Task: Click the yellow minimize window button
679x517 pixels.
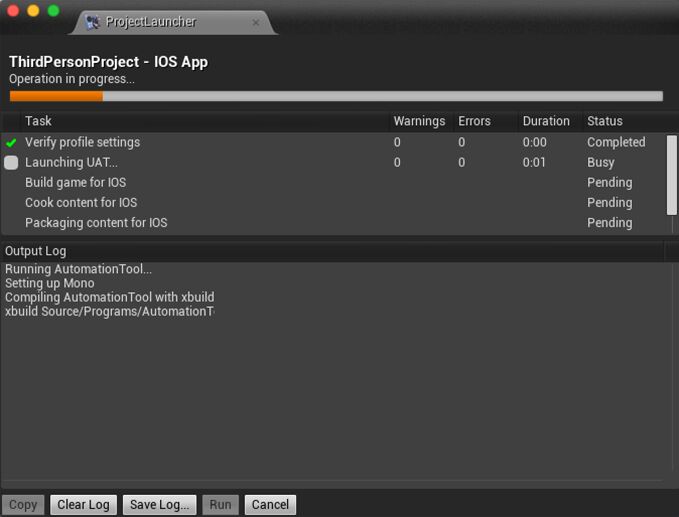Action: [x=33, y=10]
